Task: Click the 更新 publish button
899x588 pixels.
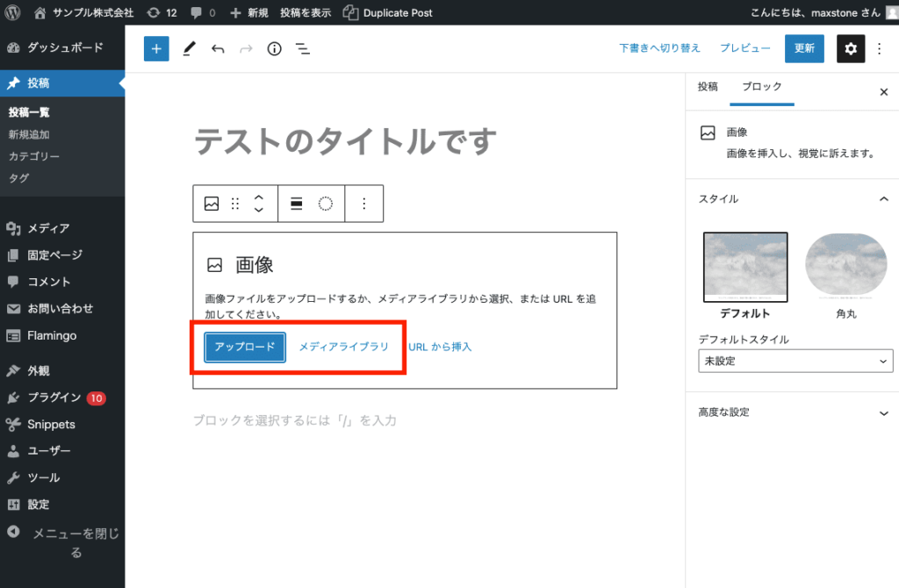Action: point(803,48)
